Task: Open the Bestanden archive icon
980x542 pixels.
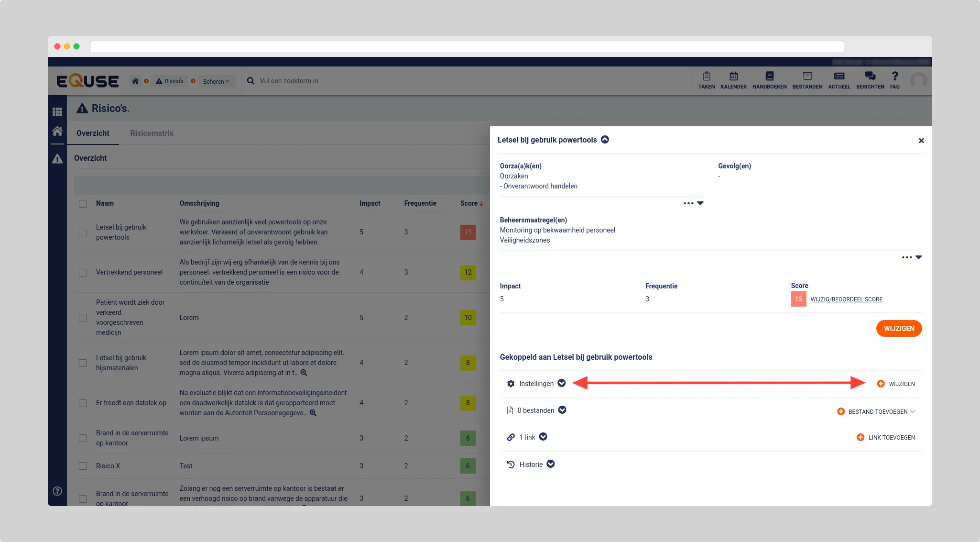Action: (807, 77)
